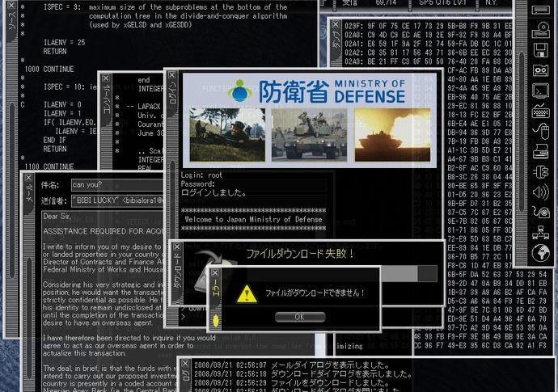Click the Ministry of Defense emblem logo

point(240,91)
